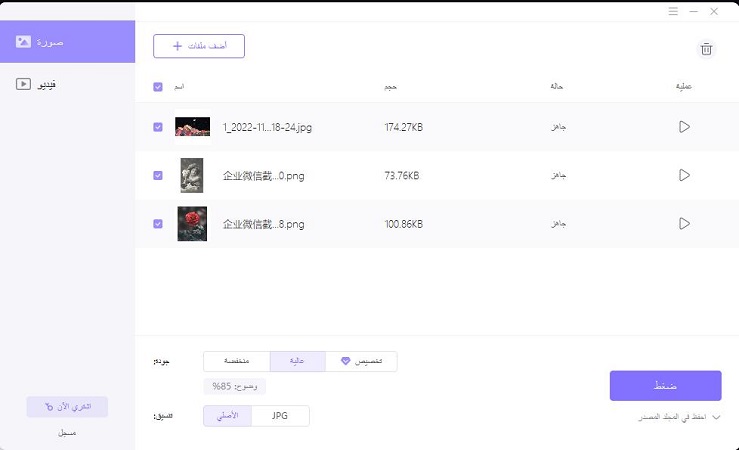Click the video icon in the sidebar
The image size is (739, 450).
click(x=23, y=85)
